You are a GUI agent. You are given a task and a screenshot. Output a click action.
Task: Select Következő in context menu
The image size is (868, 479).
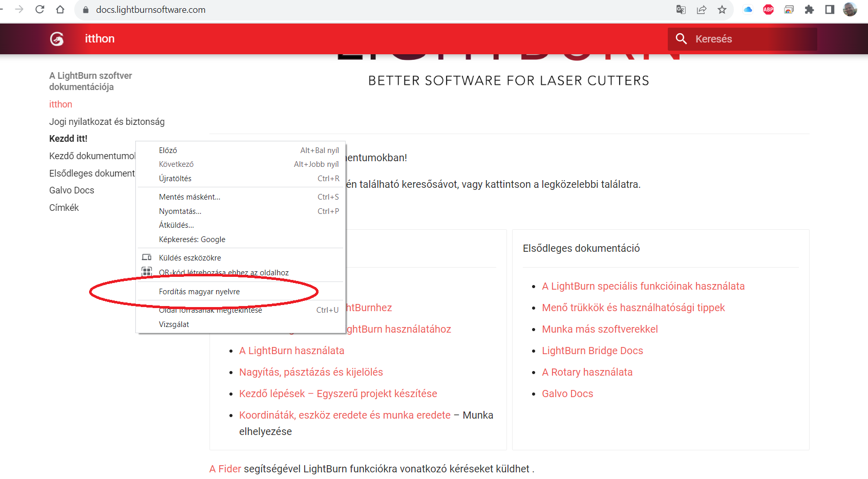coord(241,164)
